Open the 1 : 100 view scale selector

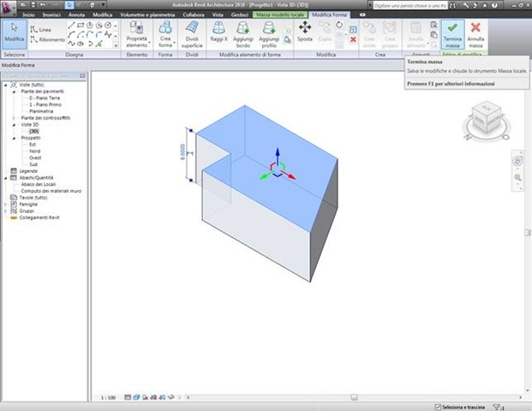coord(108,397)
